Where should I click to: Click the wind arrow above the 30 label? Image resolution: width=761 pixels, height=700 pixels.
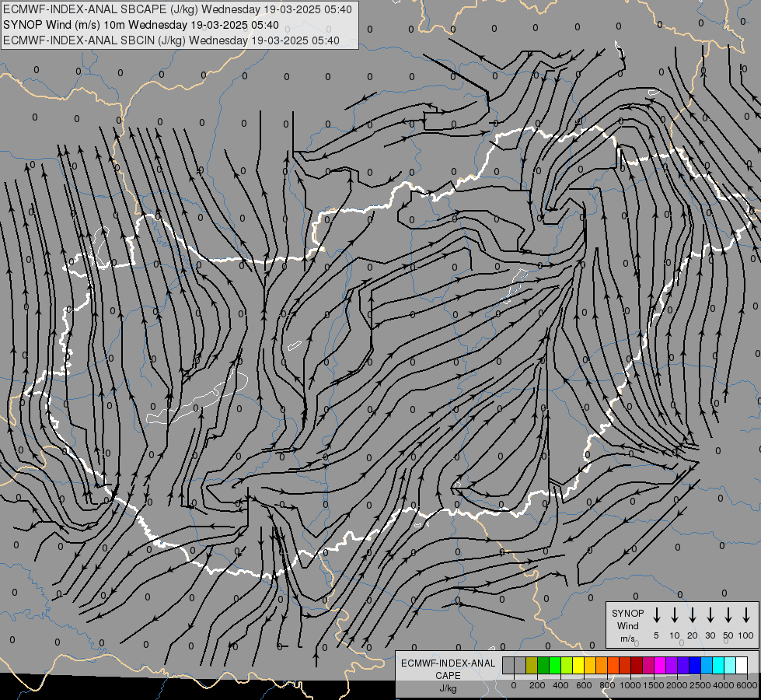click(710, 615)
